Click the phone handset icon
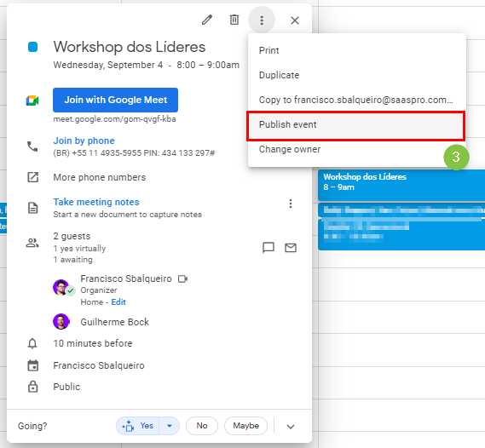Viewport: 485px width, 448px height. pos(32,146)
